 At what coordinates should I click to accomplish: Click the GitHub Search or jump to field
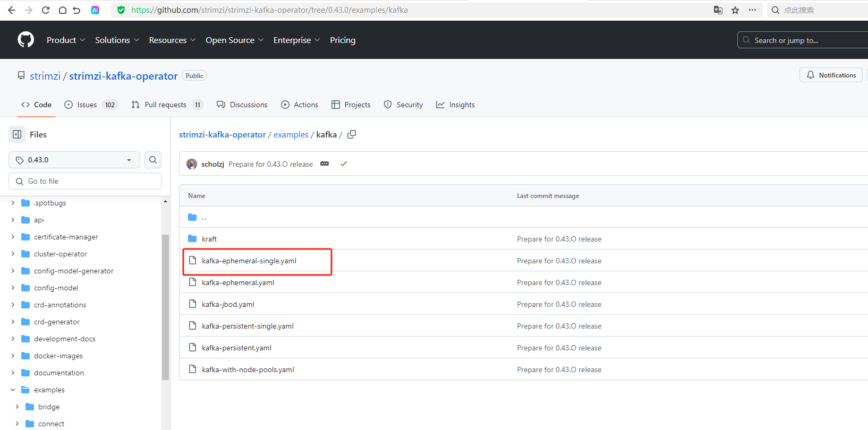[803, 40]
